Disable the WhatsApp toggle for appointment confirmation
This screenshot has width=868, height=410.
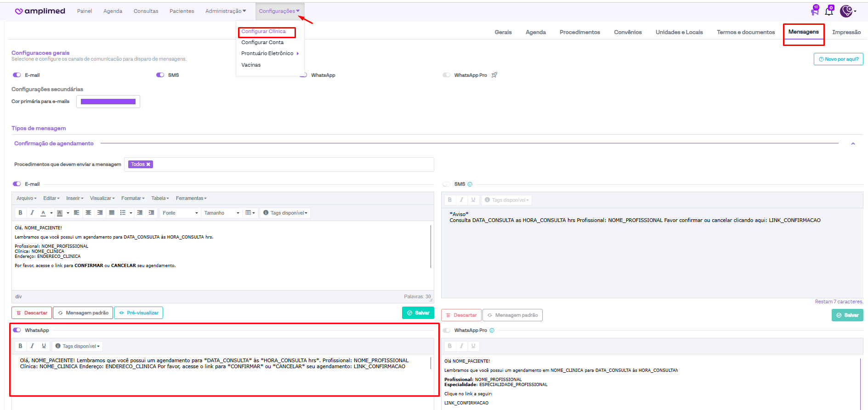17,330
